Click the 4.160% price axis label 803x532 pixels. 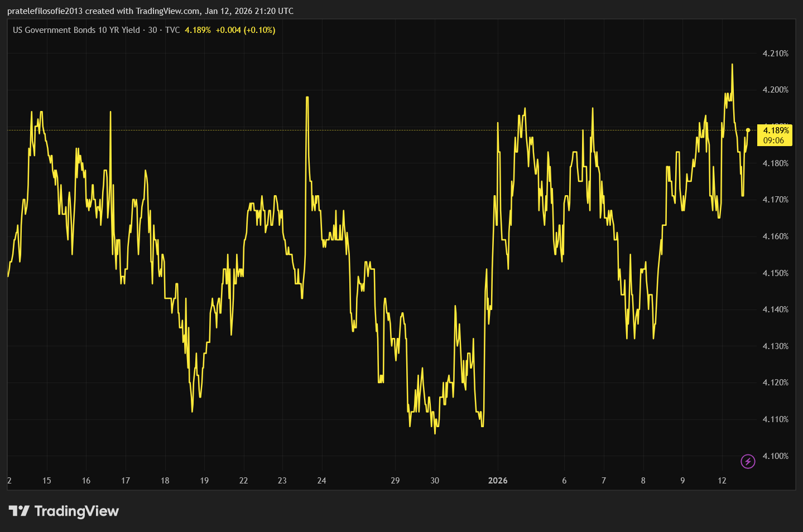pyautogui.click(x=776, y=236)
